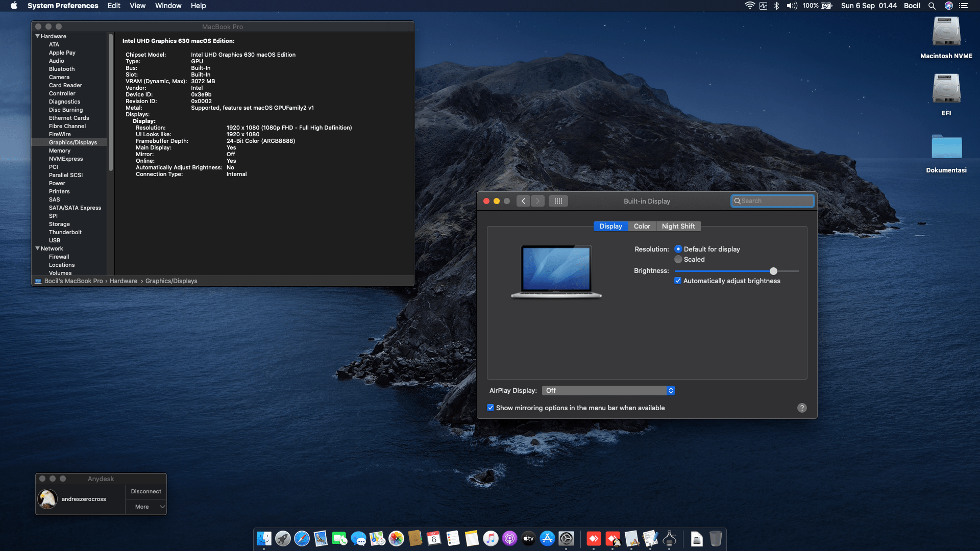Collapse the Hardware section in sidebar

click(37, 36)
